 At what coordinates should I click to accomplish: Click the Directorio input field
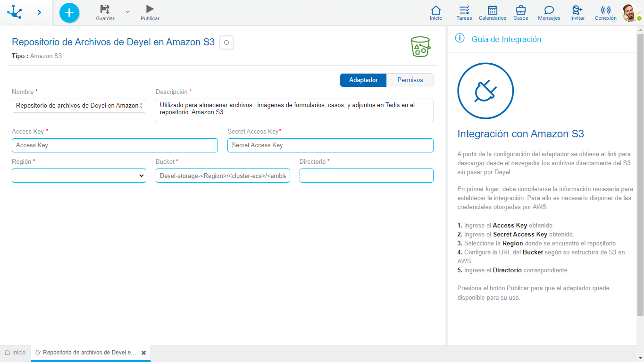[367, 176]
